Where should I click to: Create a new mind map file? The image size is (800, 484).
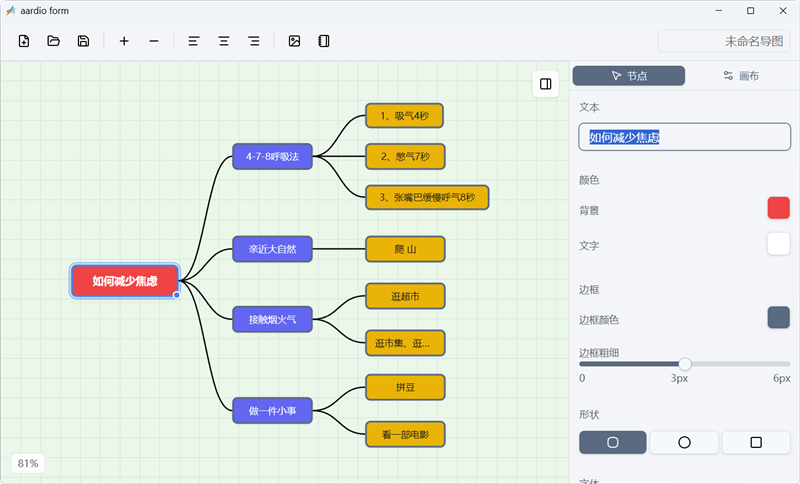(24, 41)
